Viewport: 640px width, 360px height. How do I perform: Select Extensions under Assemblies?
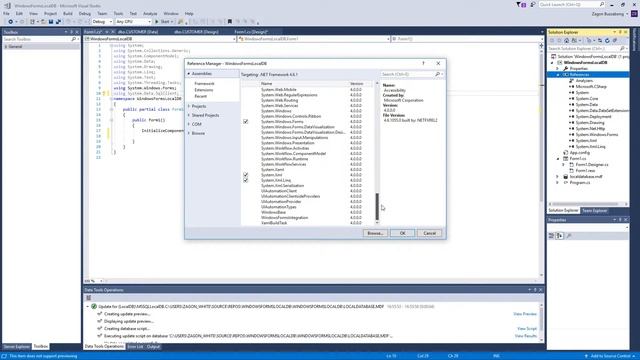pos(204,90)
